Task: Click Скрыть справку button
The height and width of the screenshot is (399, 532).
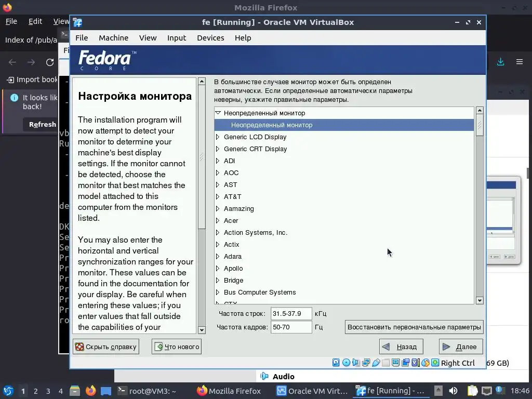Action: tap(106, 347)
